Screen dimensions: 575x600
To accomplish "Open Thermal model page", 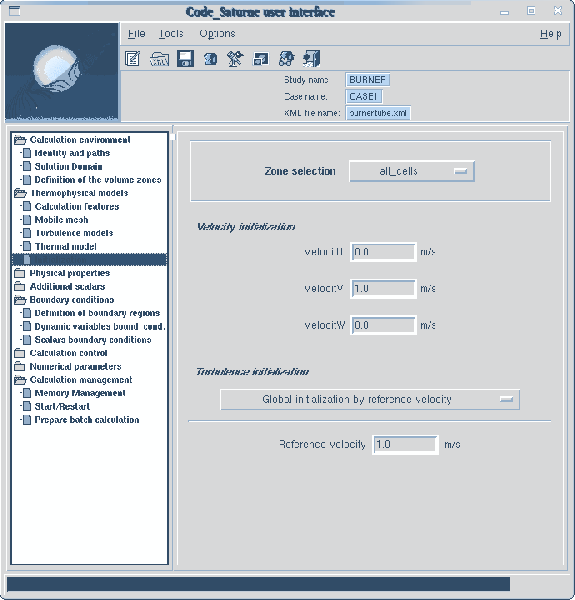I will pyautogui.click(x=65, y=246).
